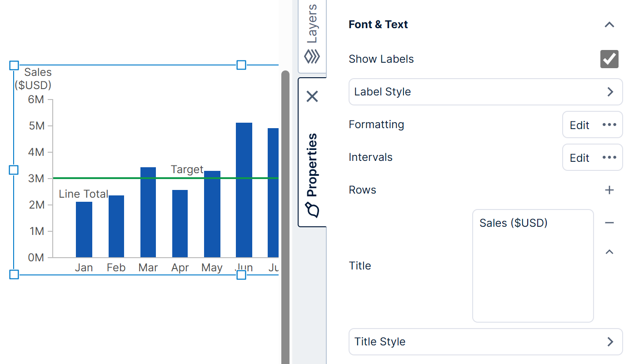This screenshot has width=644, height=364.
Task: Select the March bar in the chart
Action: point(148,213)
